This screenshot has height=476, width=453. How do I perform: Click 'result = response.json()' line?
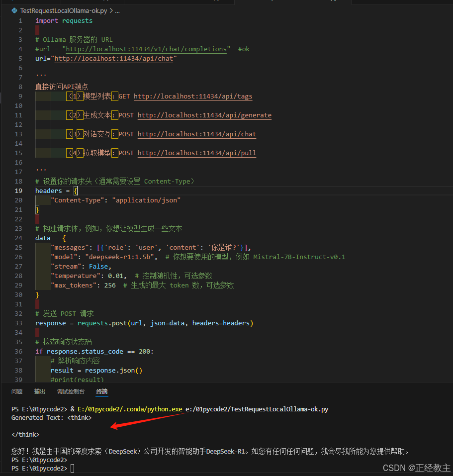(x=96, y=371)
